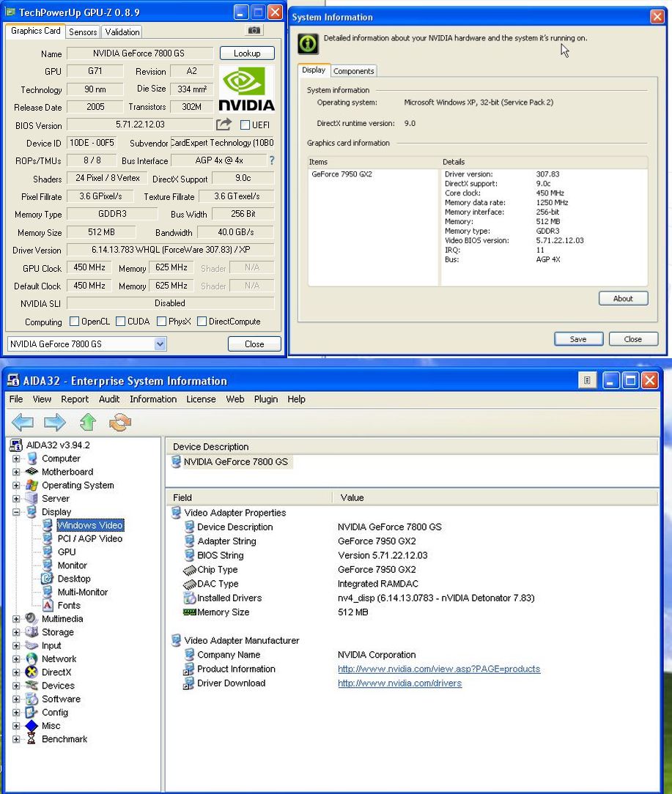Open the NVIDIA Product Information link
This screenshot has height=794, width=672.
coord(439,669)
